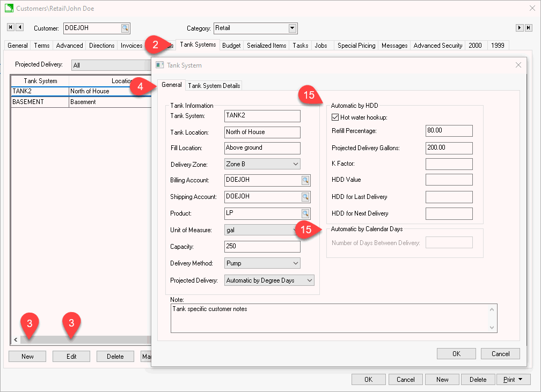
Task: Click the Edit tank system button
Action: point(71,357)
